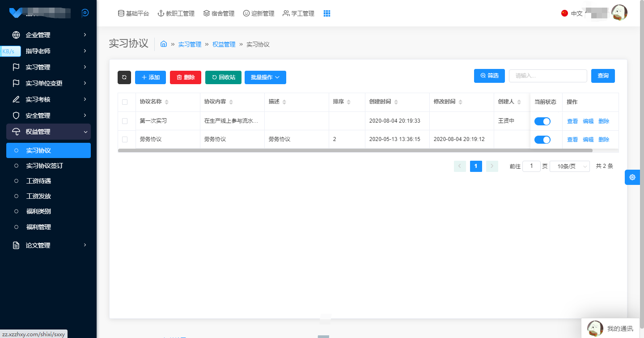Image resolution: width=644 pixels, height=338 pixels.
Task: Collapse sidebar using the top circle icon
Action: coord(85,13)
